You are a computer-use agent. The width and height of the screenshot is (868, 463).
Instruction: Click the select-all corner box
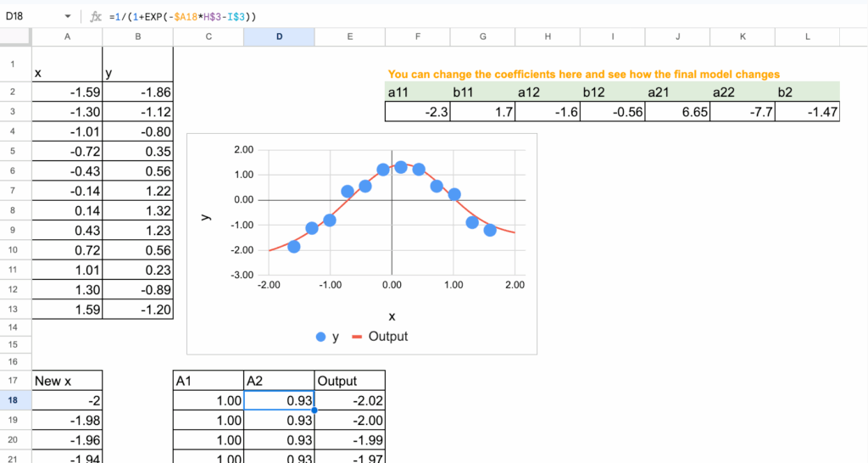15,37
